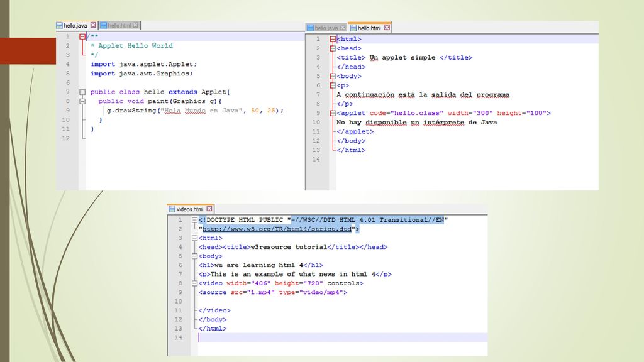The image size is (644, 362).
Task: Click the save-state icon on videos.html tab
Action: click(x=172, y=209)
